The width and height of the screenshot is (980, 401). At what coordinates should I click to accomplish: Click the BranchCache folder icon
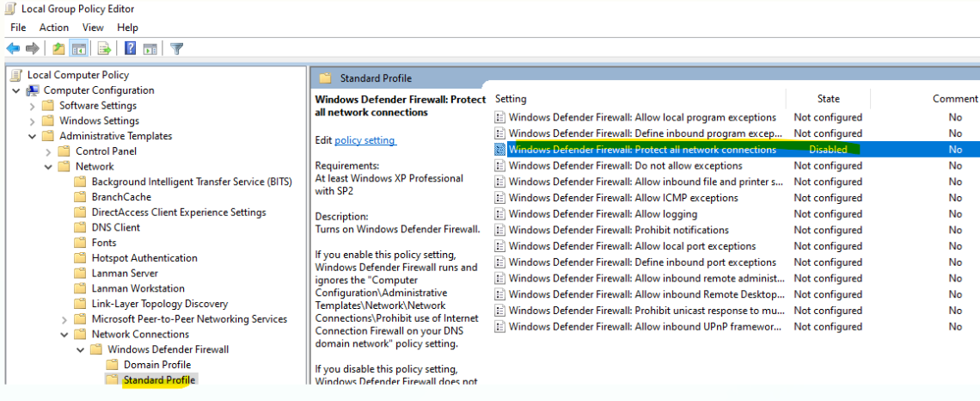point(80,197)
